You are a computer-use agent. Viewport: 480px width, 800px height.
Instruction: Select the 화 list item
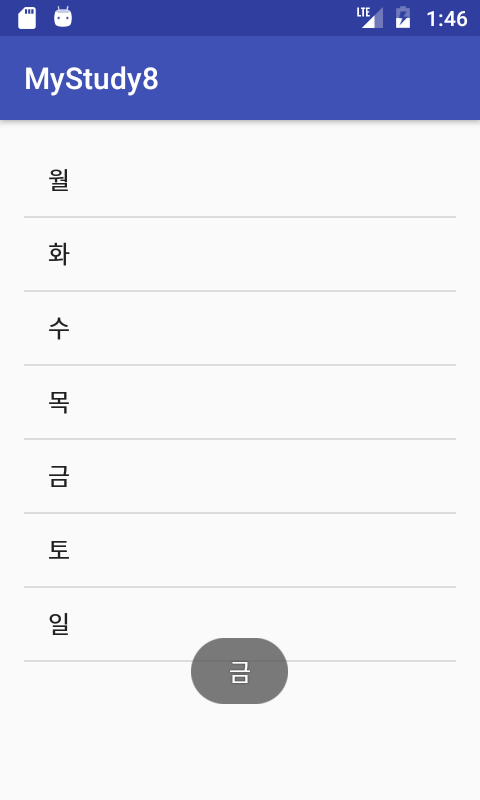tap(240, 254)
